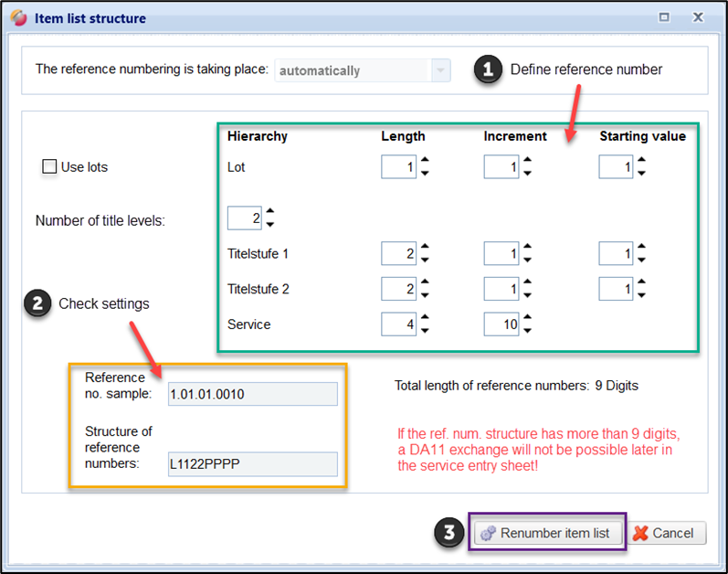Decrease the number of title levels

point(270,224)
